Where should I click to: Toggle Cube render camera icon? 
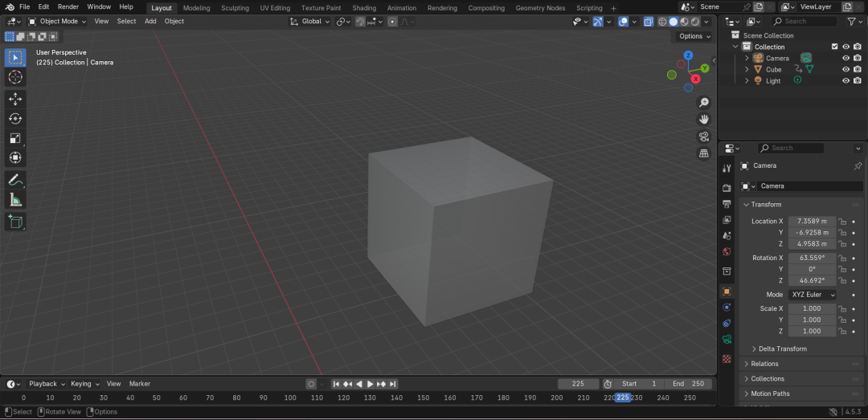point(858,70)
